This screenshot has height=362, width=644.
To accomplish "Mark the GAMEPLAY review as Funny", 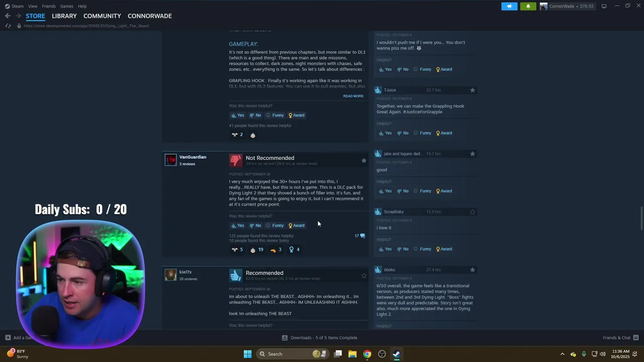I will pos(275,115).
